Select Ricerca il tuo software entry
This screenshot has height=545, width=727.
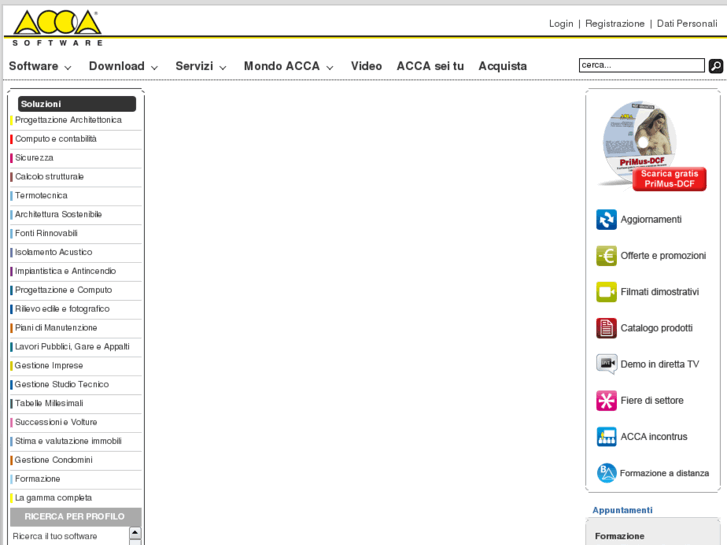tap(55, 536)
